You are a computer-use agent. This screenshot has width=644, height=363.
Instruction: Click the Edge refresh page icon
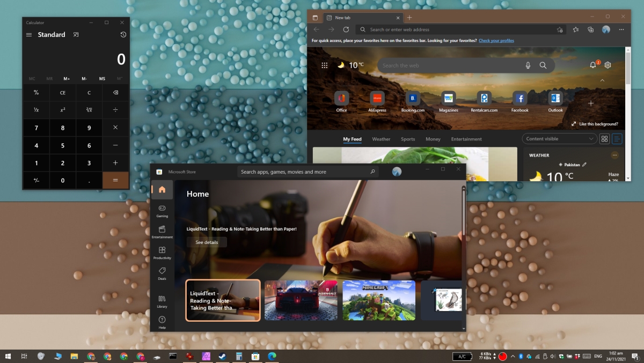coord(346,29)
